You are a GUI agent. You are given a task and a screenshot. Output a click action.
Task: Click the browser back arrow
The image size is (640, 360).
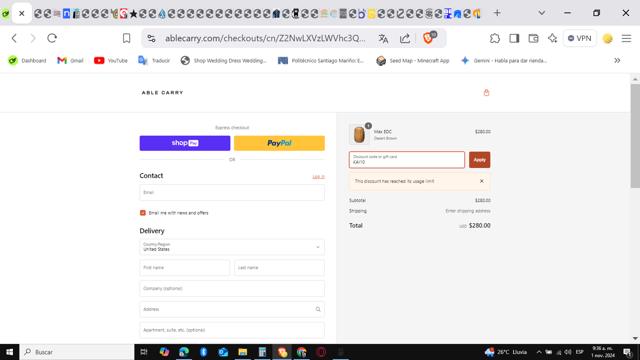pos(14,38)
